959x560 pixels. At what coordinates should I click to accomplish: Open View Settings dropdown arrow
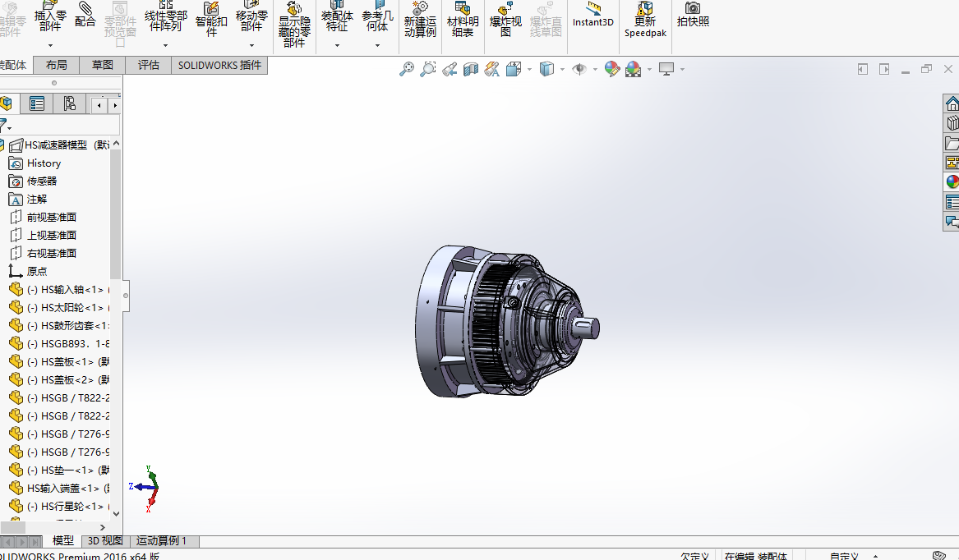(682, 69)
